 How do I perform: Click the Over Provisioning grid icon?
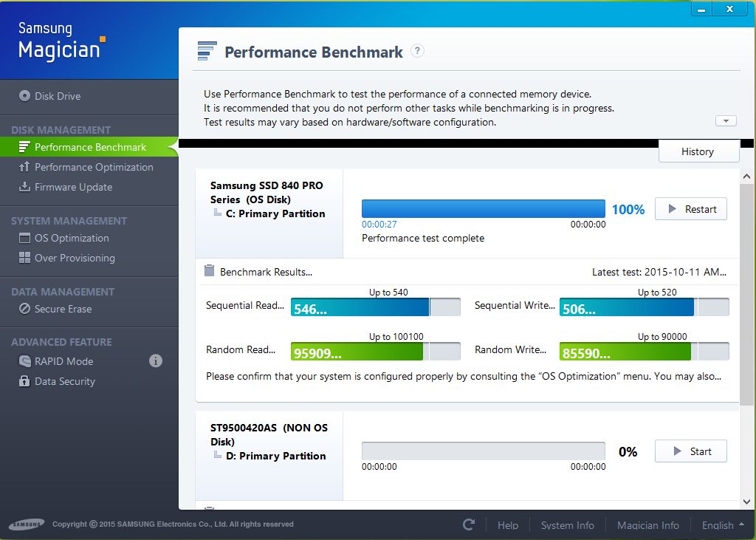tap(24, 258)
